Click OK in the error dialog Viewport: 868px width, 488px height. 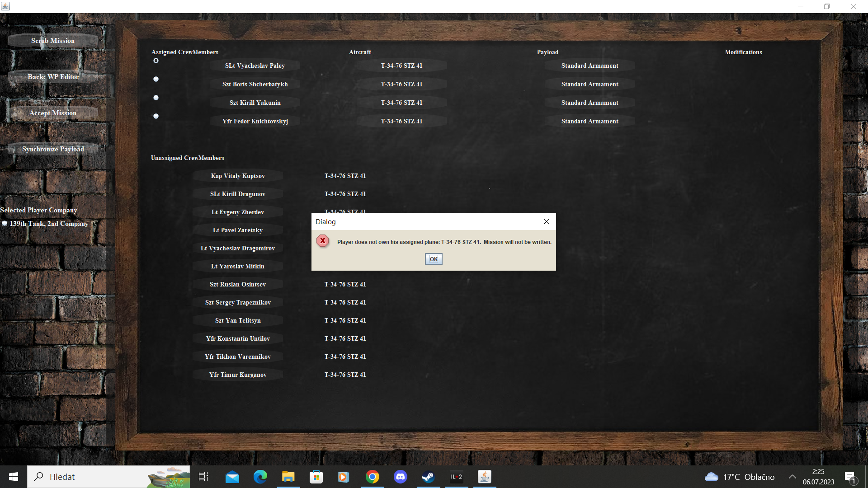pos(433,259)
